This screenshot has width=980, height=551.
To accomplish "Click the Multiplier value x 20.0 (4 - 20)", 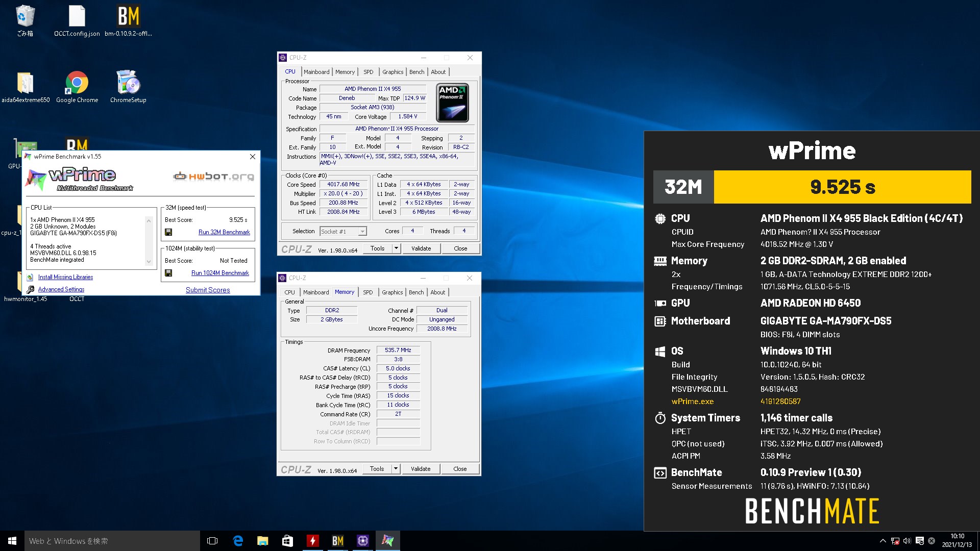I will (344, 194).
